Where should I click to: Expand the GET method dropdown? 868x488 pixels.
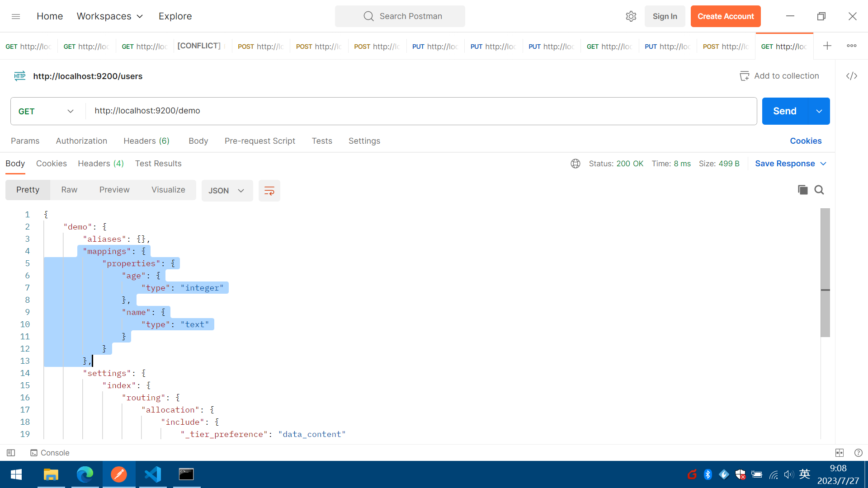(46, 111)
